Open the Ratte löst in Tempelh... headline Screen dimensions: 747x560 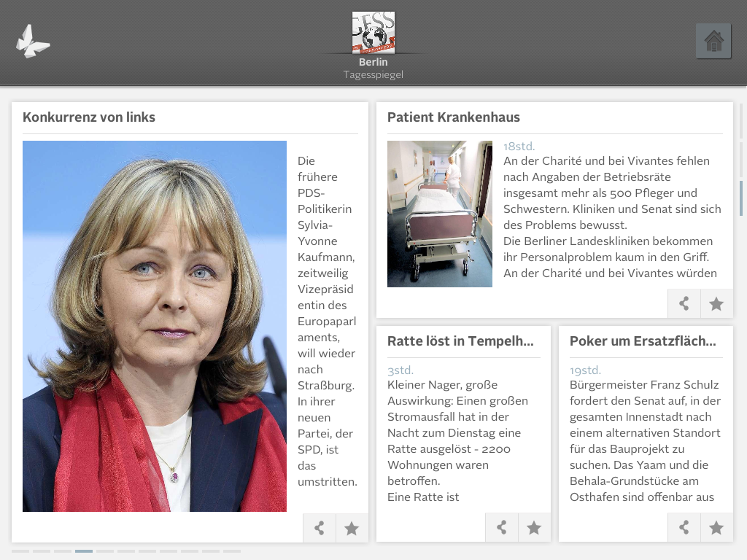coord(460,341)
